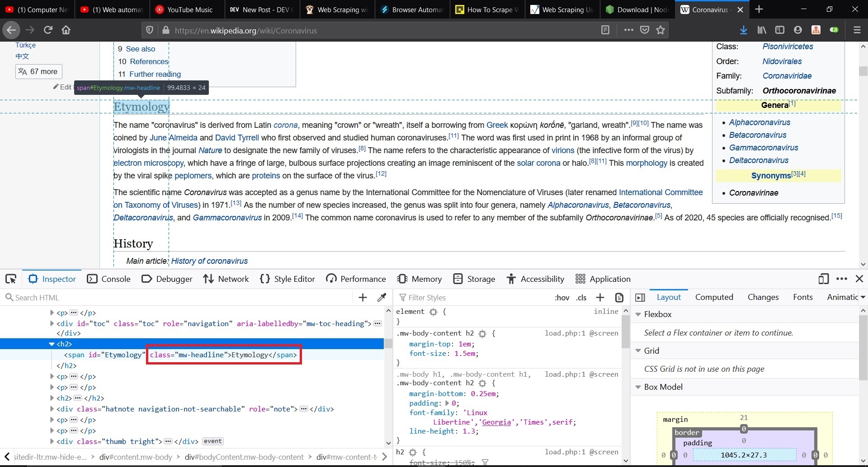Open the Firefox home page
Screen dimensions: 868x467
(x=66, y=30)
